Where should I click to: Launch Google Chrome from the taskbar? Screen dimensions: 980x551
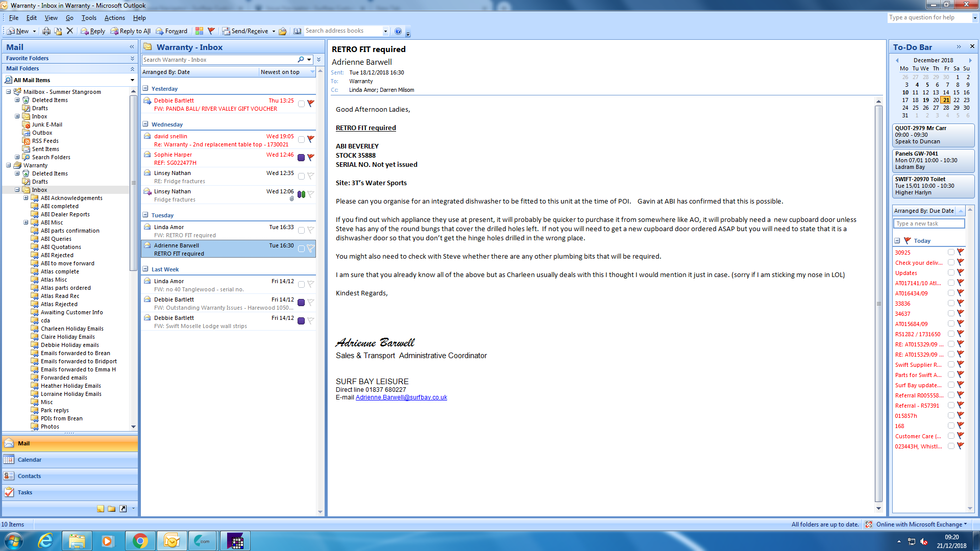point(140,541)
